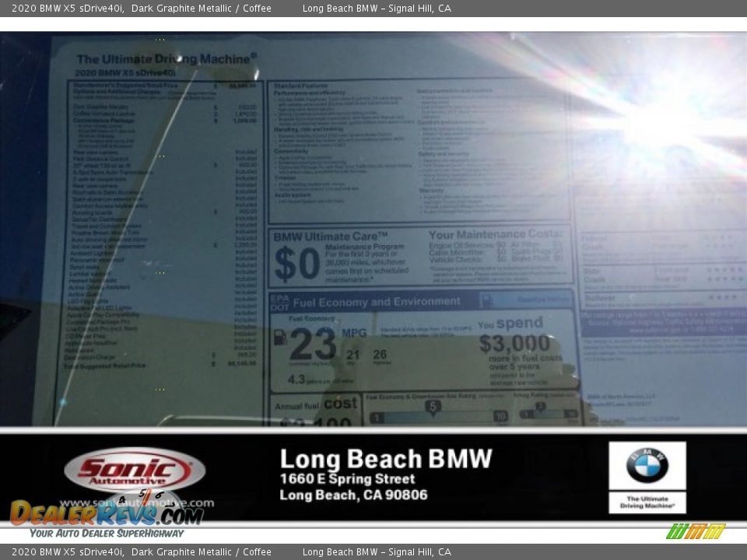
Task: Click 'Standard Features' heading
Action: tap(300, 86)
